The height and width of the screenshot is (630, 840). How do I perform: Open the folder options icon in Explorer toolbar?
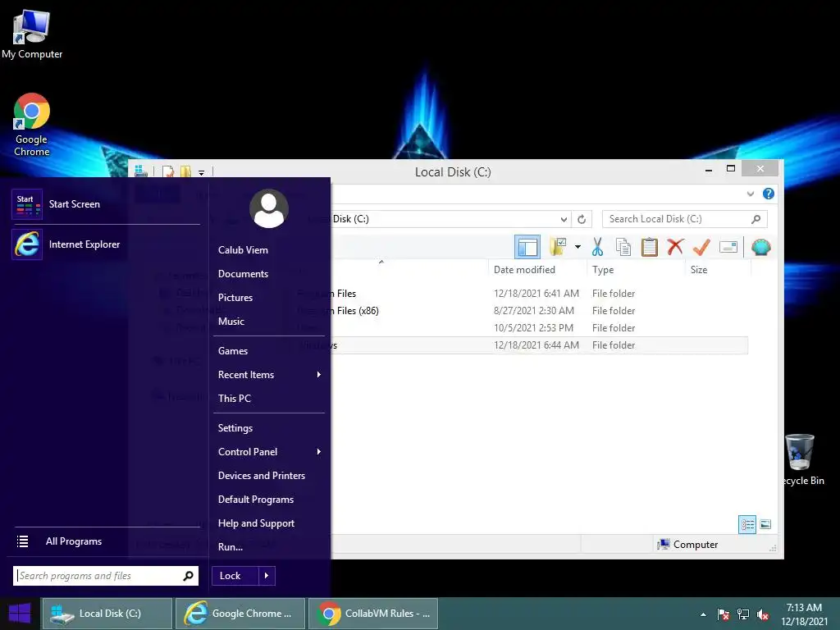coord(558,247)
